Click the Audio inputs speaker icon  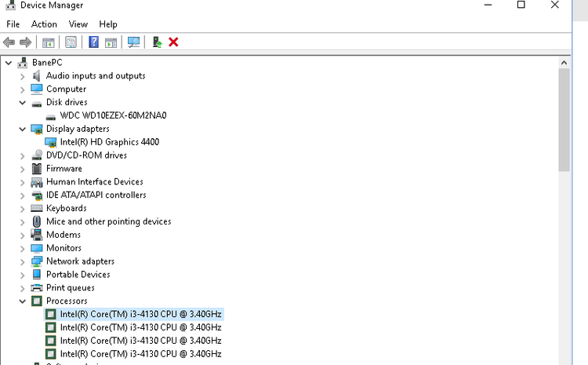36,76
